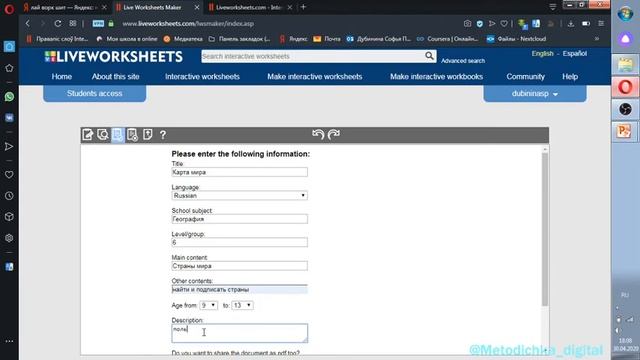This screenshot has width=640, height=360.
Task: Click the Level/group input field
Action: click(x=240, y=242)
